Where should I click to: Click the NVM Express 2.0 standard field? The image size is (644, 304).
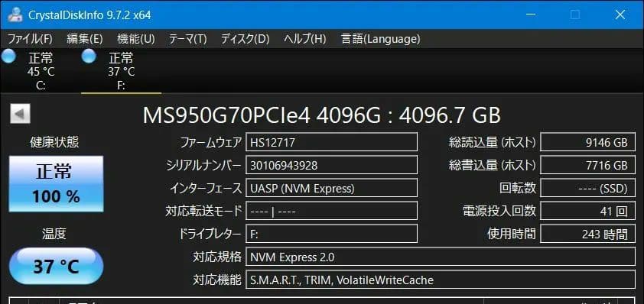(441, 257)
